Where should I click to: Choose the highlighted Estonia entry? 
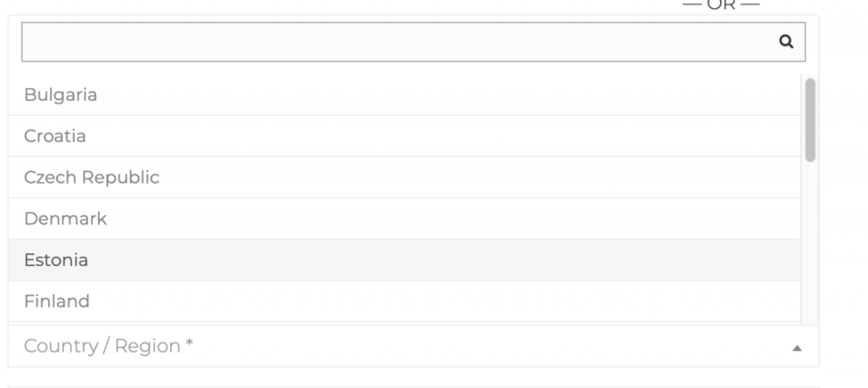click(x=404, y=259)
